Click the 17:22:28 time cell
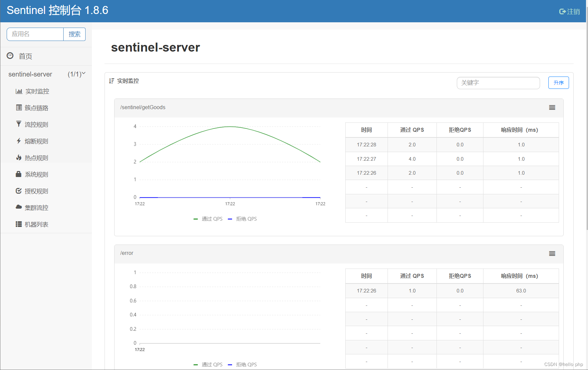The width and height of the screenshot is (588, 370). 367,145
